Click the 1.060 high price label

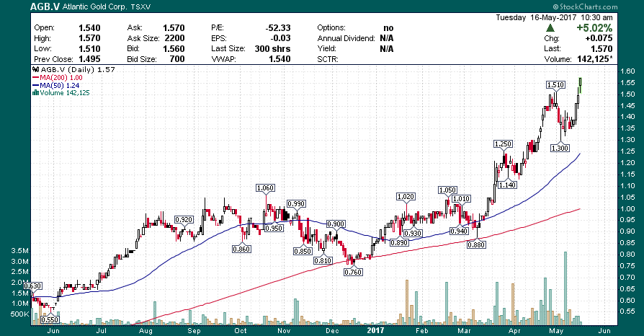point(265,188)
